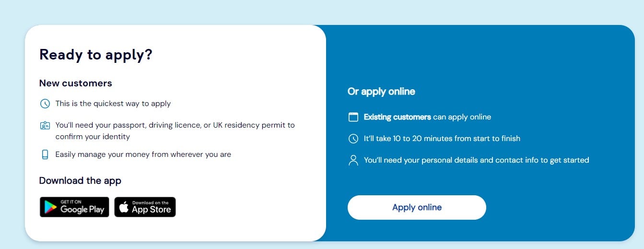The width and height of the screenshot is (644, 249).
Task: Click the person icon beside personal details
Action: click(x=353, y=160)
